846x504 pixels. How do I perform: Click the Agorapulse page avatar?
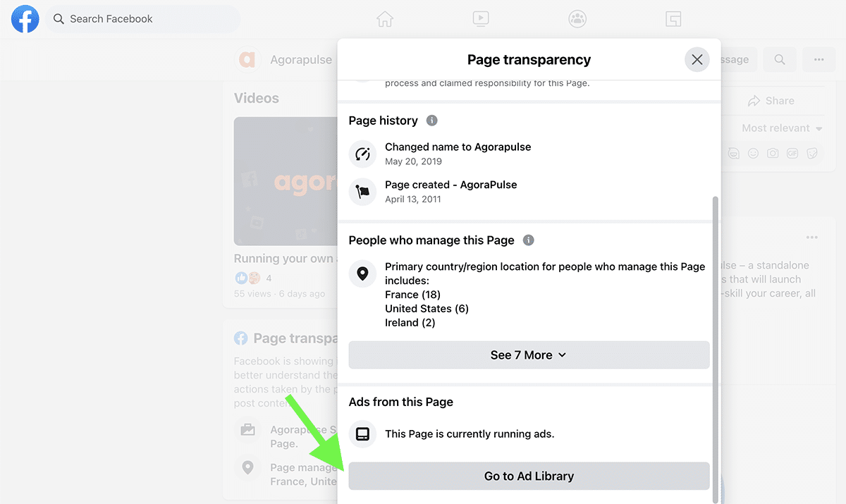tap(247, 60)
